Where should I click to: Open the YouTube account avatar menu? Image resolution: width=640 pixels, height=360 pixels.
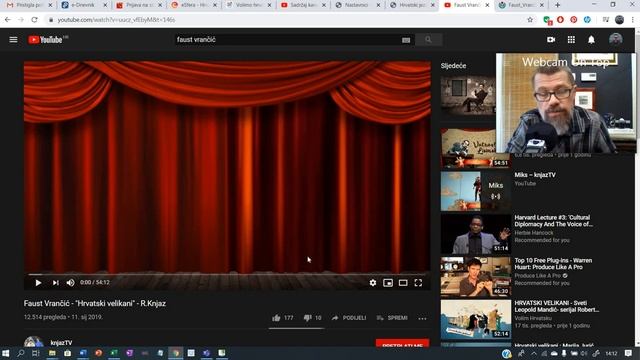[616, 40]
